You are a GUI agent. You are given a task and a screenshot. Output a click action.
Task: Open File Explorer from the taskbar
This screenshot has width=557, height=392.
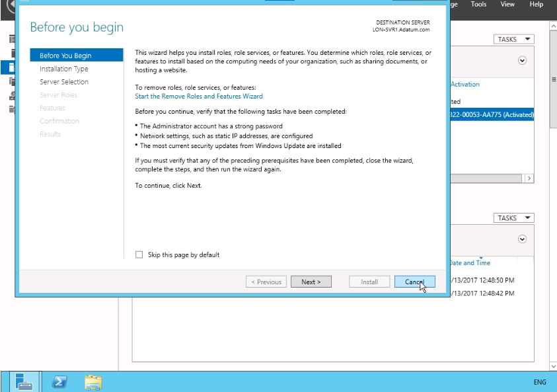pyautogui.click(x=93, y=381)
